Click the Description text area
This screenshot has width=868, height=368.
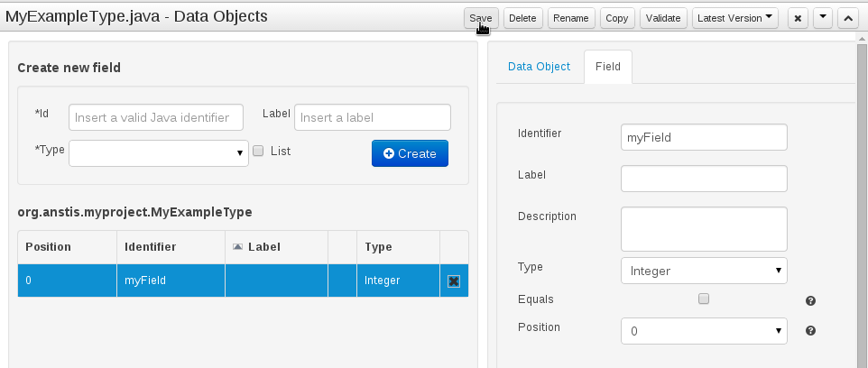(x=704, y=227)
